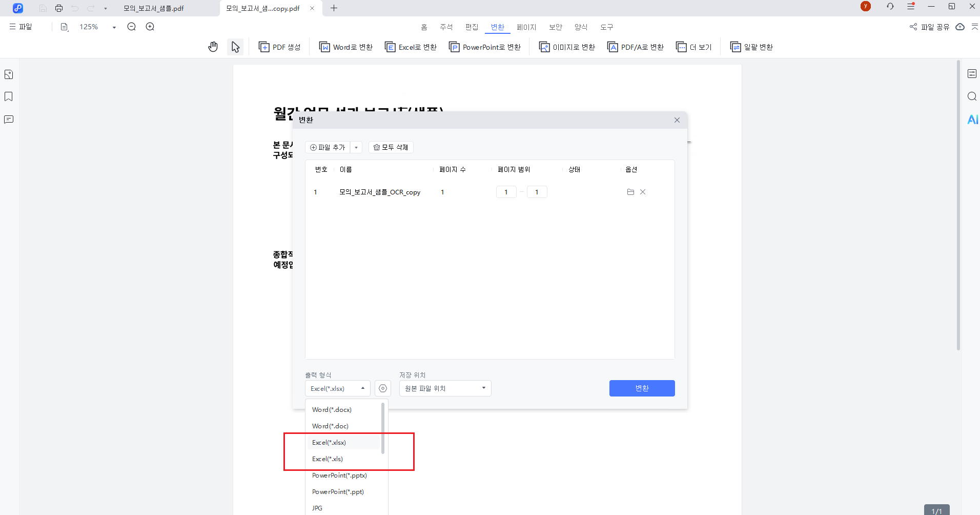The height and width of the screenshot is (515, 980).
Task: Launch the AI assistant
Action: [972, 120]
